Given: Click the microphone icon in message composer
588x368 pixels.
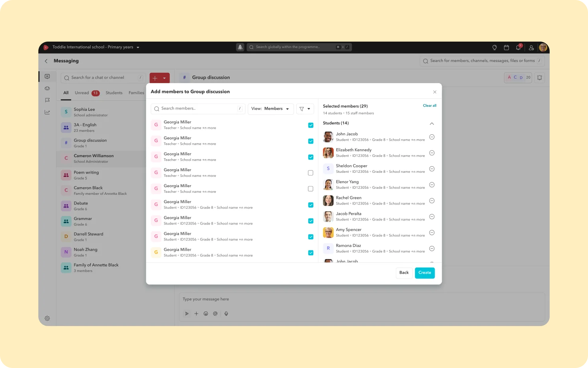Looking at the screenshot, I should tap(226, 314).
